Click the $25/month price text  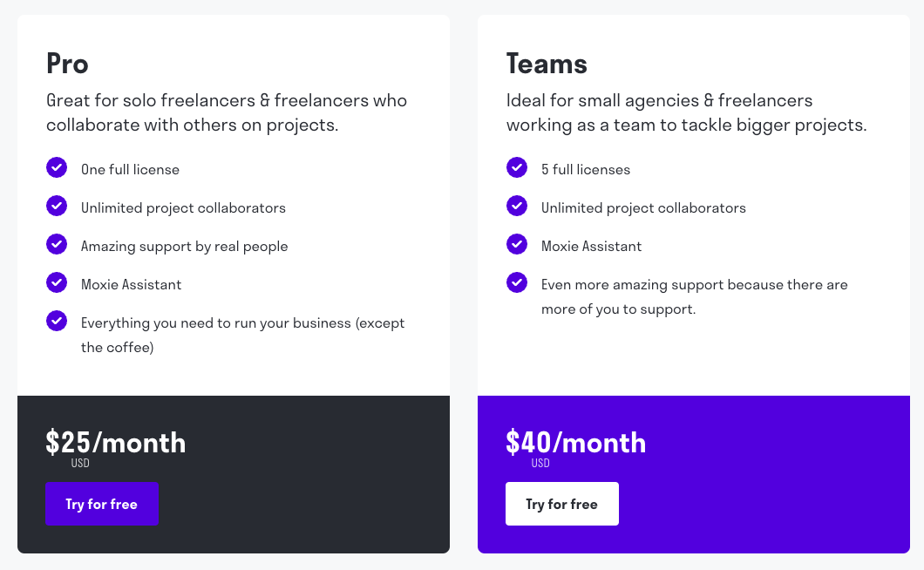tap(116, 443)
